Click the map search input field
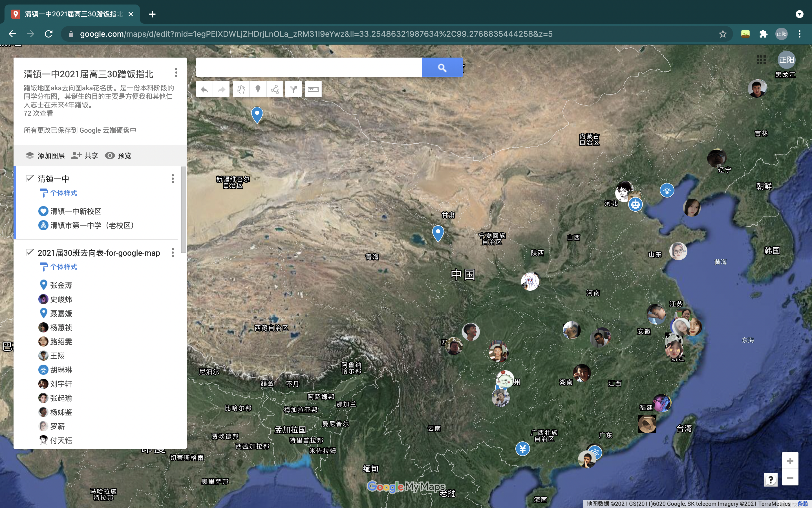The height and width of the screenshot is (508, 812). tap(309, 67)
